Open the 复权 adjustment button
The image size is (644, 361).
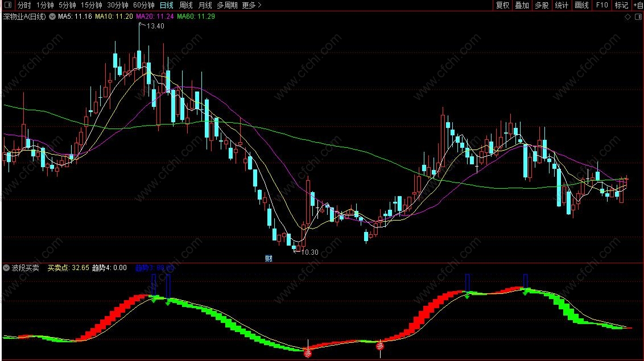tap(503, 5)
